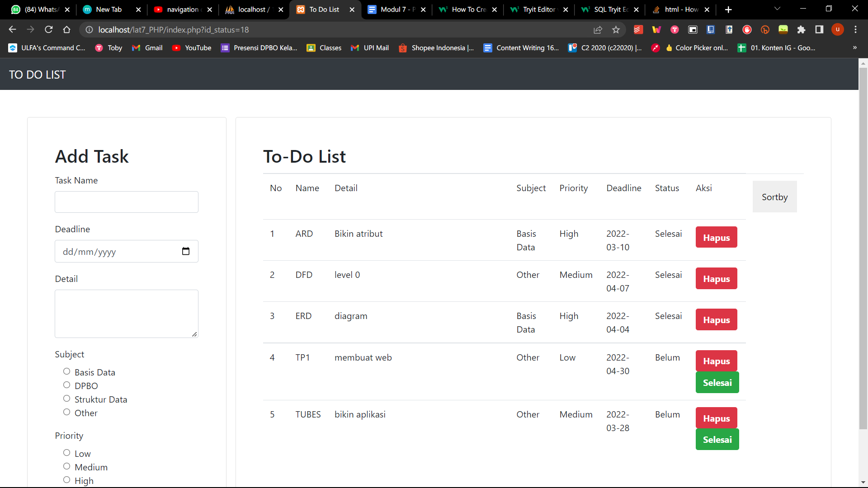Click the browser profile avatar icon
The width and height of the screenshot is (868, 488).
pyautogui.click(x=838, y=30)
